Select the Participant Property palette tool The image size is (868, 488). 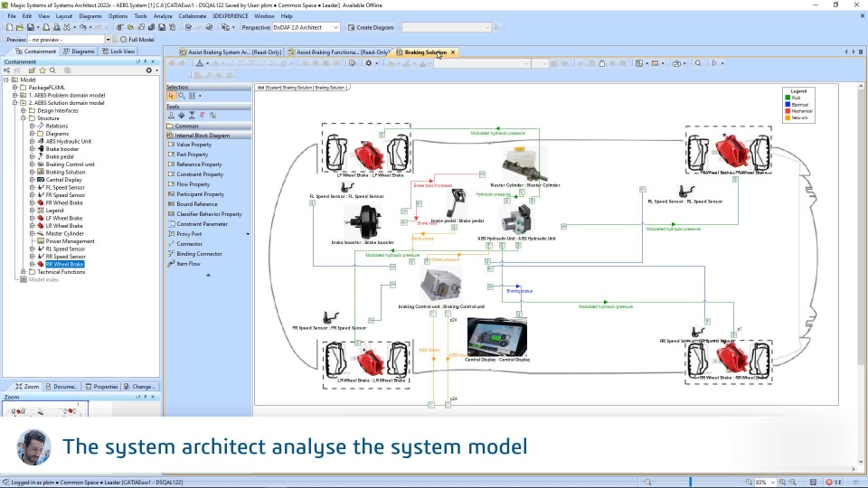(x=200, y=194)
